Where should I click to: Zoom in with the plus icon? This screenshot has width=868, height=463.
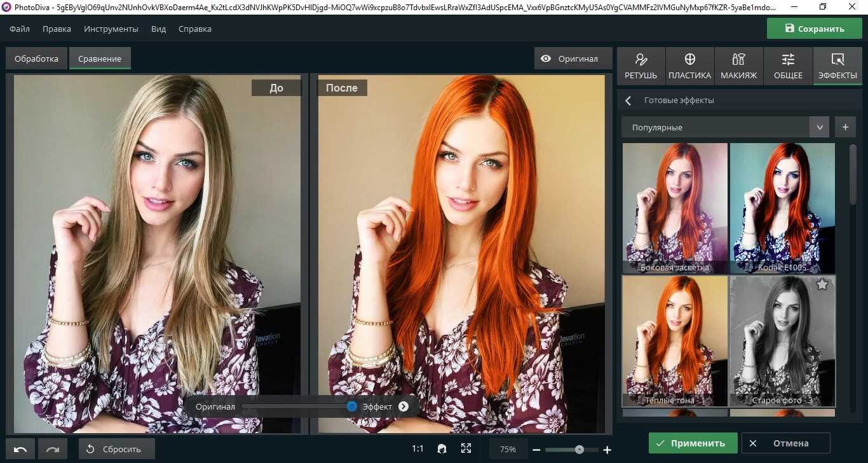click(607, 450)
